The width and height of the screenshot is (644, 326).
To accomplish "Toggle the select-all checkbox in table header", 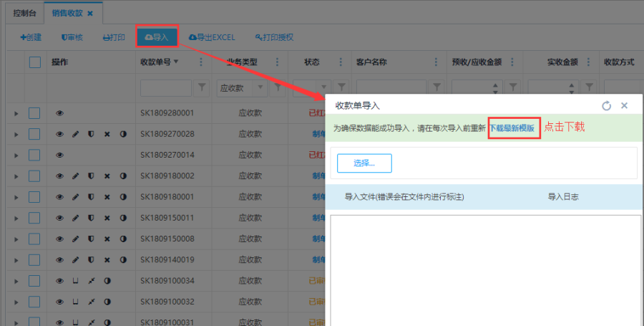I will [35, 62].
